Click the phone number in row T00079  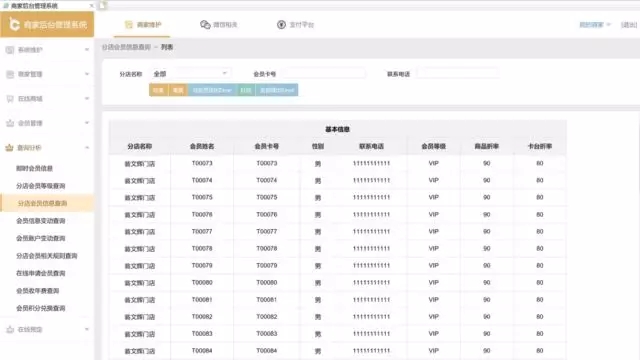coord(371,265)
